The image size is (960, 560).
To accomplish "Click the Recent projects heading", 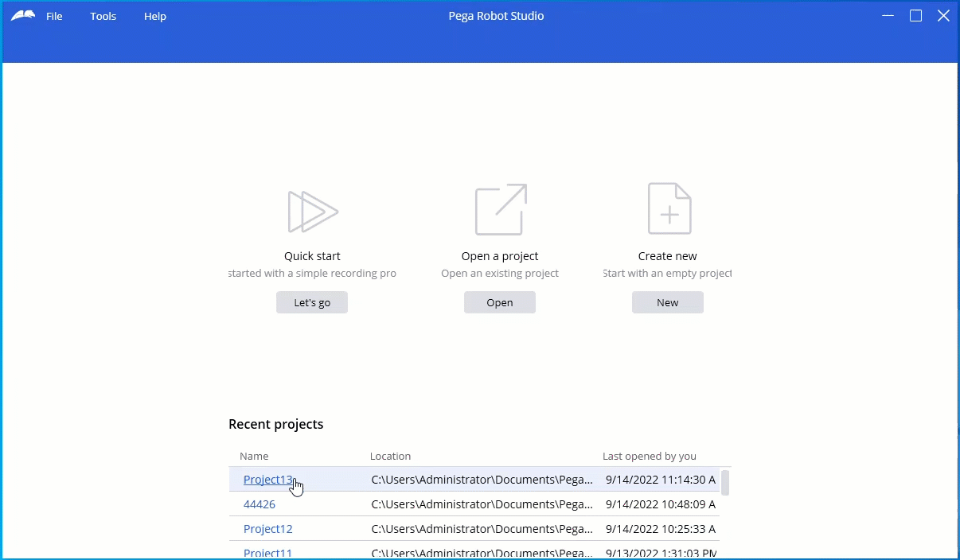I will [276, 424].
